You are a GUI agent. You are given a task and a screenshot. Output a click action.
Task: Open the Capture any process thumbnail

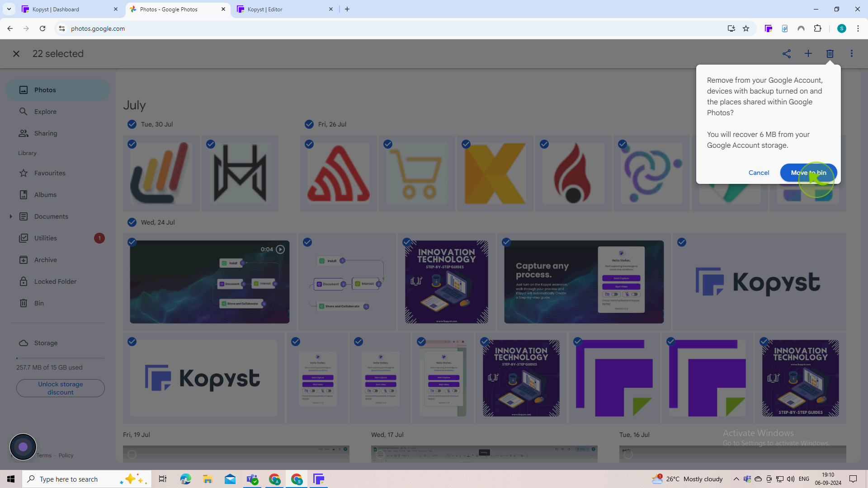click(584, 282)
